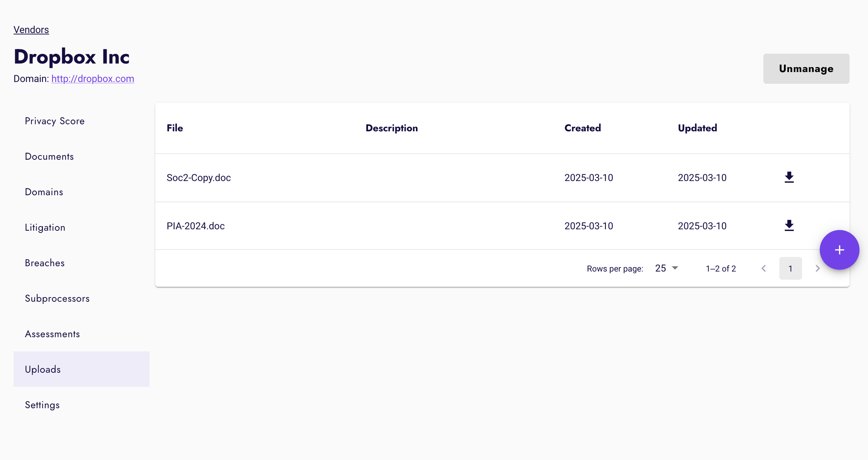Sort by the Created column header
The image size is (868, 460).
(583, 128)
